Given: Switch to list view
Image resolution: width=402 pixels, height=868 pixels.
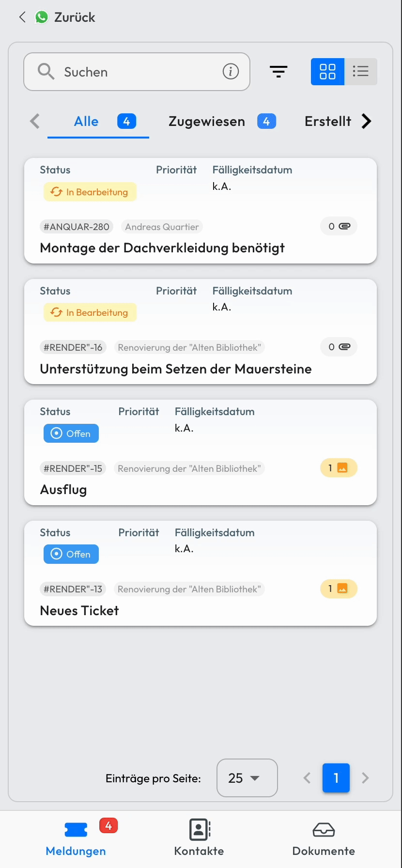Looking at the screenshot, I should point(360,72).
